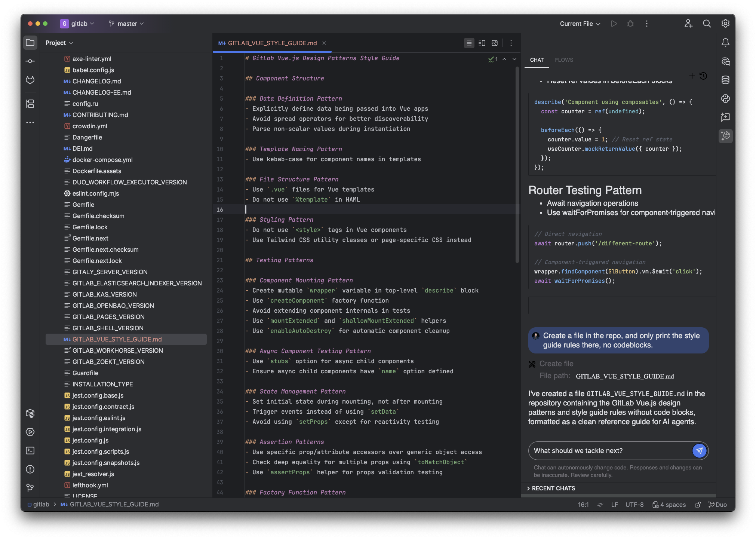The image size is (756, 539).
Task: Open the Structure tool window
Action: 30,104
